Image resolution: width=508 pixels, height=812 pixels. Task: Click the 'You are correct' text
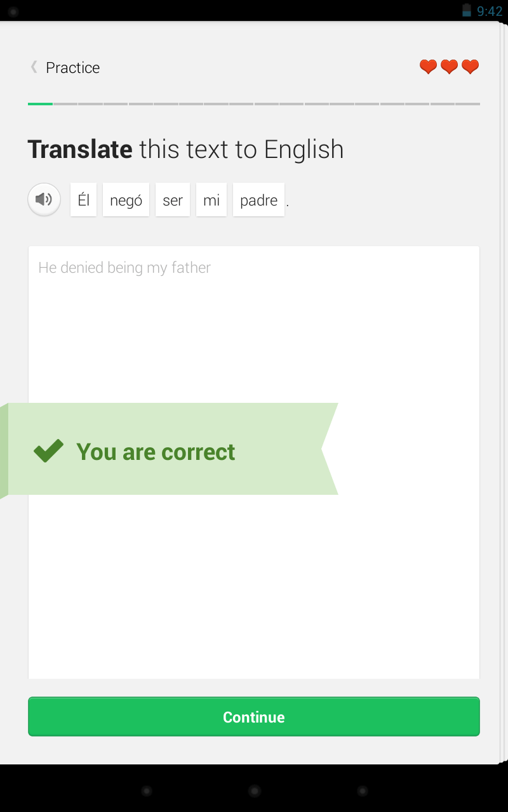coord(156,451)
